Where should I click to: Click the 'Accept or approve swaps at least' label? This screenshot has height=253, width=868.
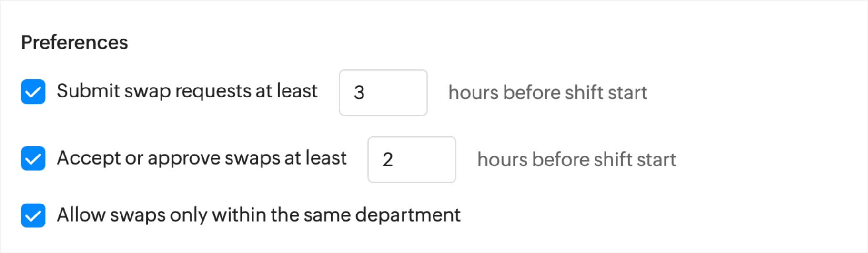click(x=202, y=158)
